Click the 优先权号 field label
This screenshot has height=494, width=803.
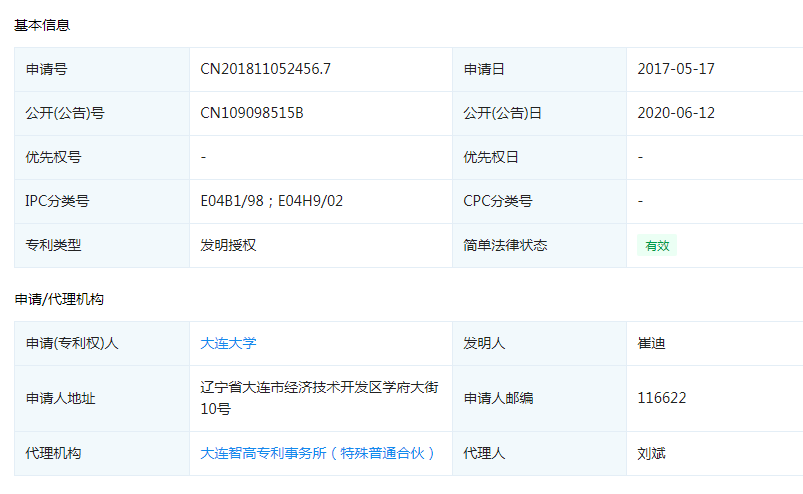click(53, 157)
